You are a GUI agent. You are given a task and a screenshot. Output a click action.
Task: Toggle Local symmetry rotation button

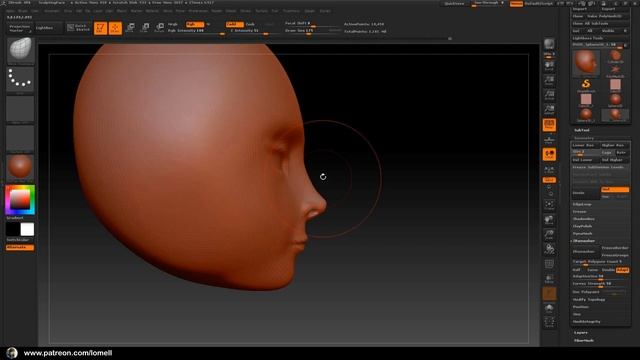pos(549,154)
